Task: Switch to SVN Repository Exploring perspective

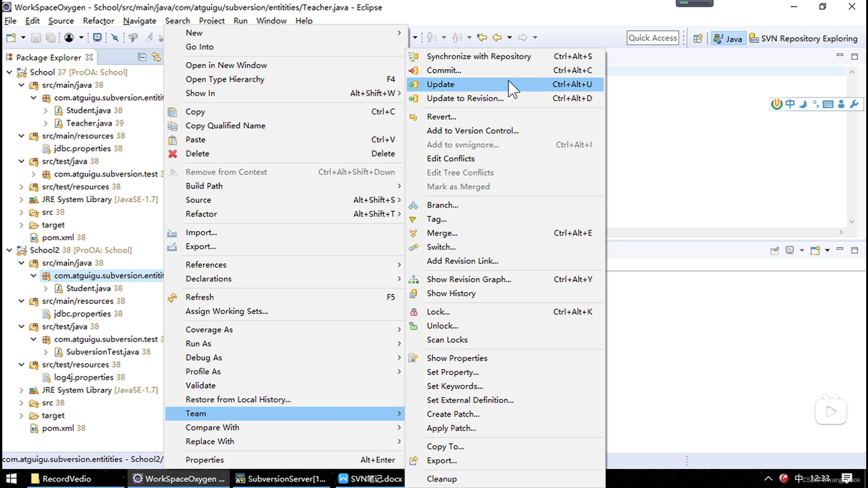Action: point(803,38)
